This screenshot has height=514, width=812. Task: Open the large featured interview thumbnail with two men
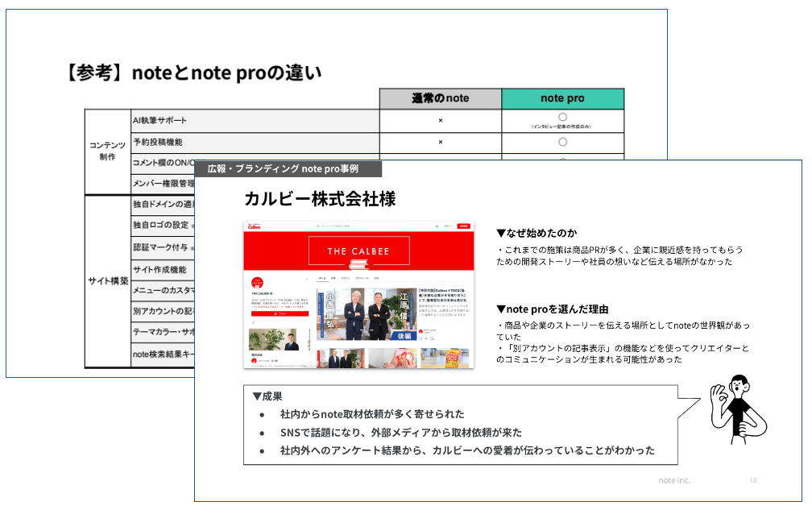click(367, 314)
